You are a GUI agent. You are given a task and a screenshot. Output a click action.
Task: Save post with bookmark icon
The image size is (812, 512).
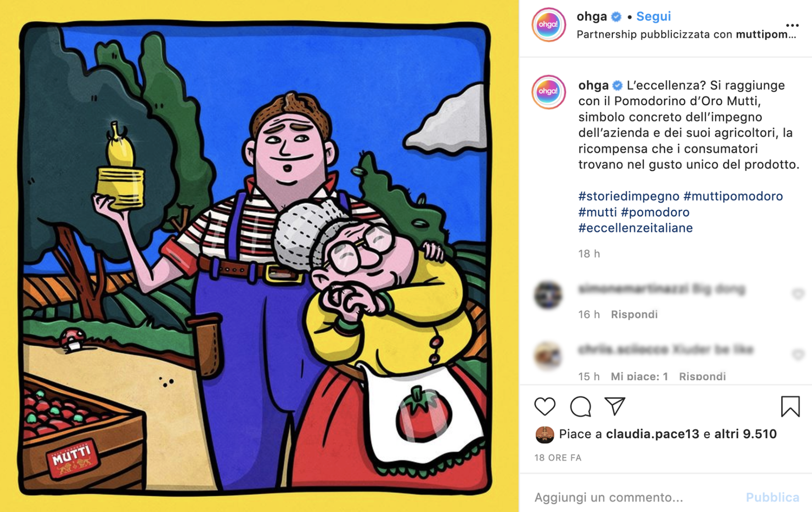coord(790,406)
